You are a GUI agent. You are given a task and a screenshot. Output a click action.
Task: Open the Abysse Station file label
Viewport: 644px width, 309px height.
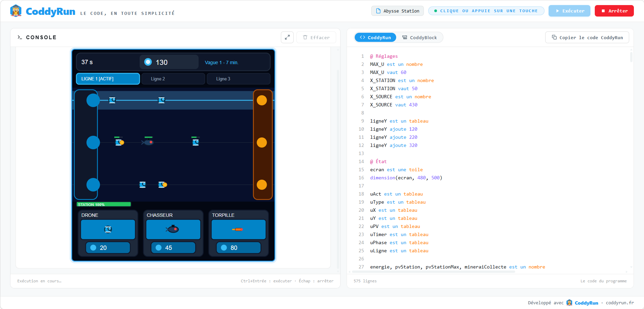[398, 11]
